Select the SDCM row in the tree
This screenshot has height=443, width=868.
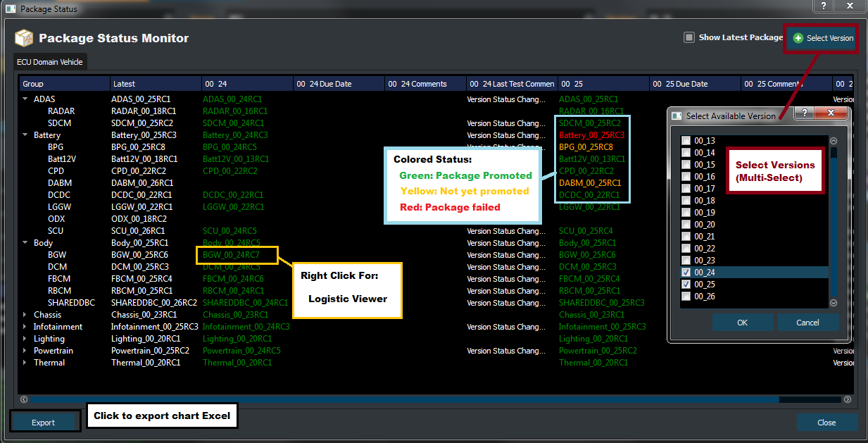59,123
